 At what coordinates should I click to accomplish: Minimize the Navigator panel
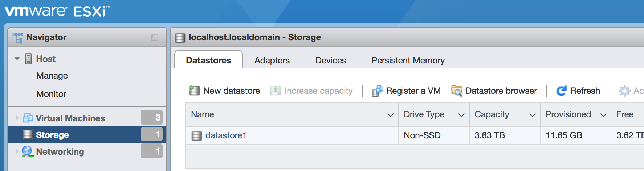pyautogui.click(x=155, y=37)
